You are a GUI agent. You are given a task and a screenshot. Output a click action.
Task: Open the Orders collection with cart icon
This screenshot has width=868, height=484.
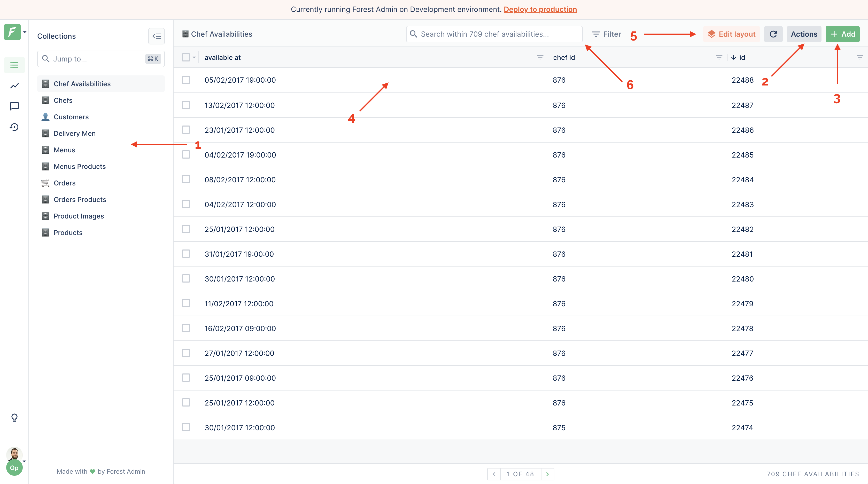click(x=64, y=183)
